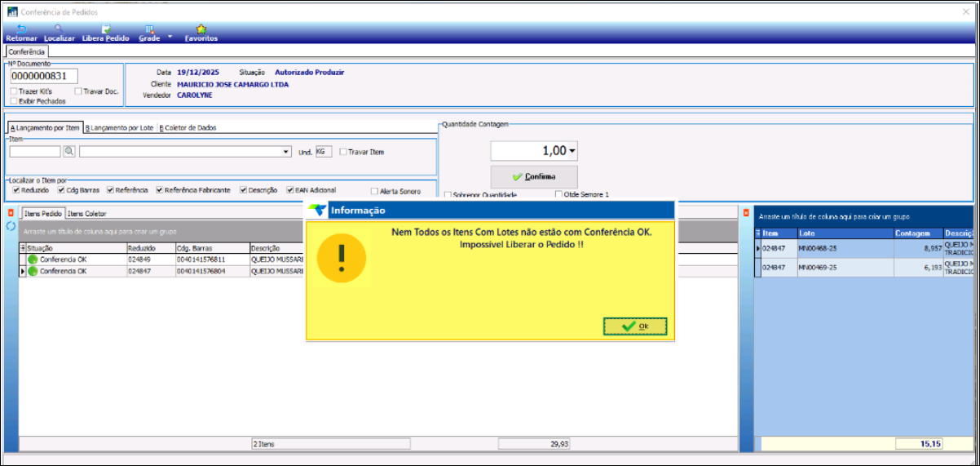Click the Confirma button
This screenshot has width=980, height=466.
click(534, 176)
